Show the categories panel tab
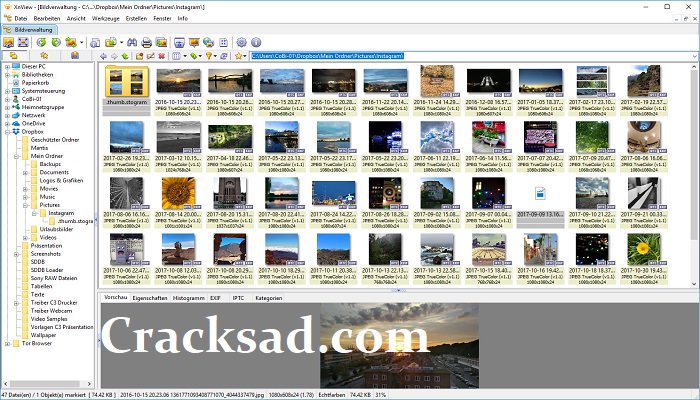Image resolution: width=700 pixels, height=400 pixels. pos(75,55)
